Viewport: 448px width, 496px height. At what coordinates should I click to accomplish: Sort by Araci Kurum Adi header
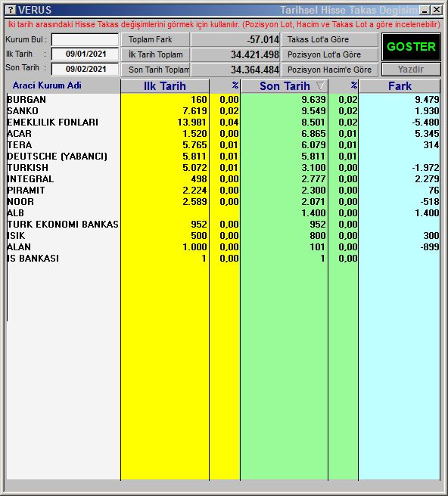point(47,85)
